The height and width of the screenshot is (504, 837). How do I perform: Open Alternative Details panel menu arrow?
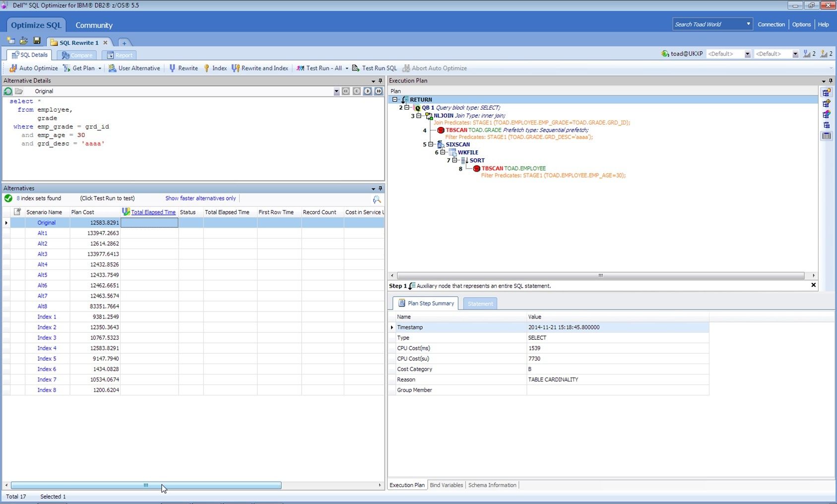[x=373, y=81]
